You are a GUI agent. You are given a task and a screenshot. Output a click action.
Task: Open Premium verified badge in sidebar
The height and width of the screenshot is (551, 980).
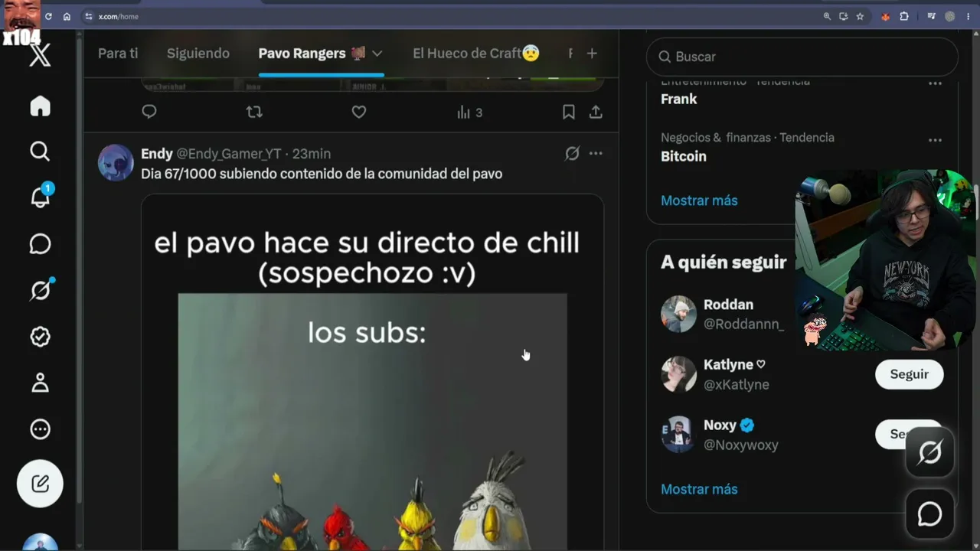pos(40,337)
